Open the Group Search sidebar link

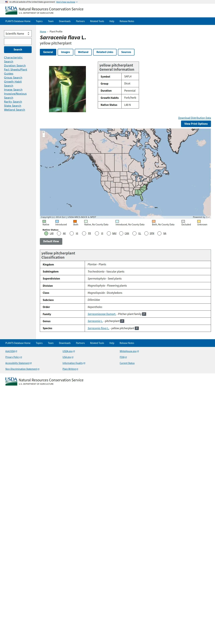pos(13,78)
